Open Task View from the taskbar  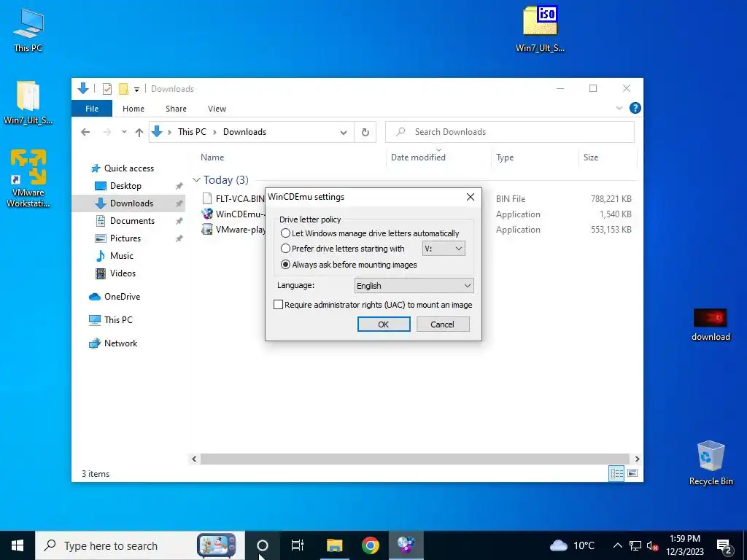[x=298, y=545]
